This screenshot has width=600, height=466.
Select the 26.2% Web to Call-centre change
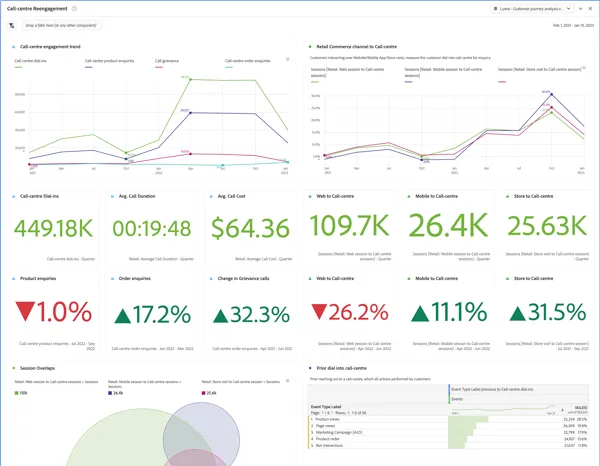[x=350, y=312]
